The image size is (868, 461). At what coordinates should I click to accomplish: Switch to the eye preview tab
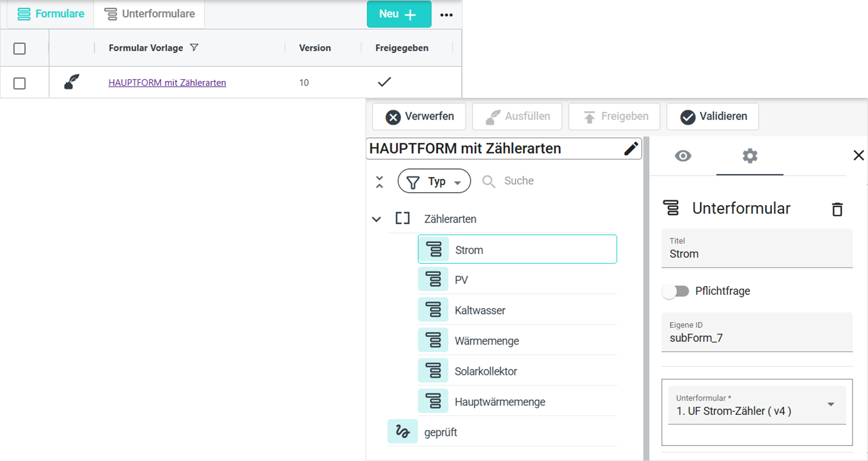click(683, 156)
